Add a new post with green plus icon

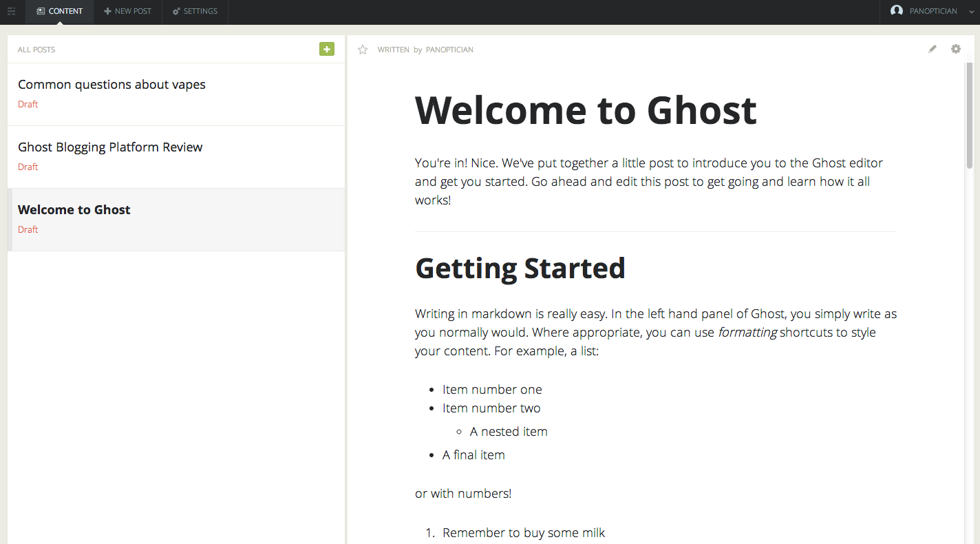pyautogui.click(x=327, y=49)
